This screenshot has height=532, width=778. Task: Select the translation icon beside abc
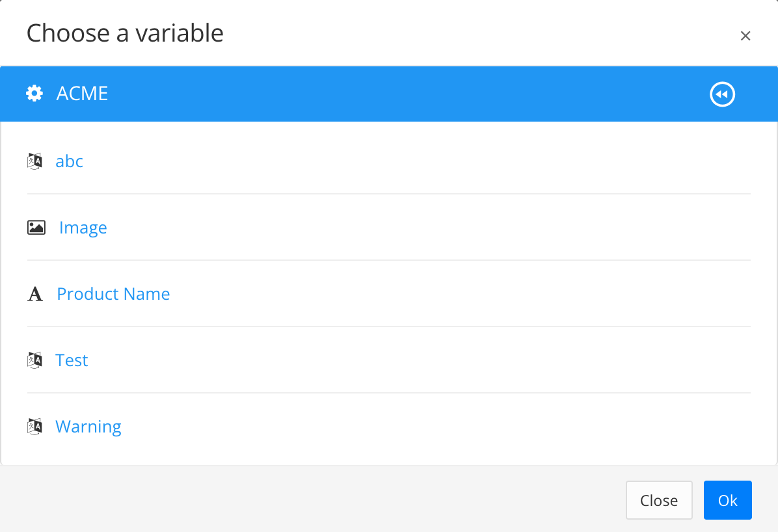click(x=35, y=160)
